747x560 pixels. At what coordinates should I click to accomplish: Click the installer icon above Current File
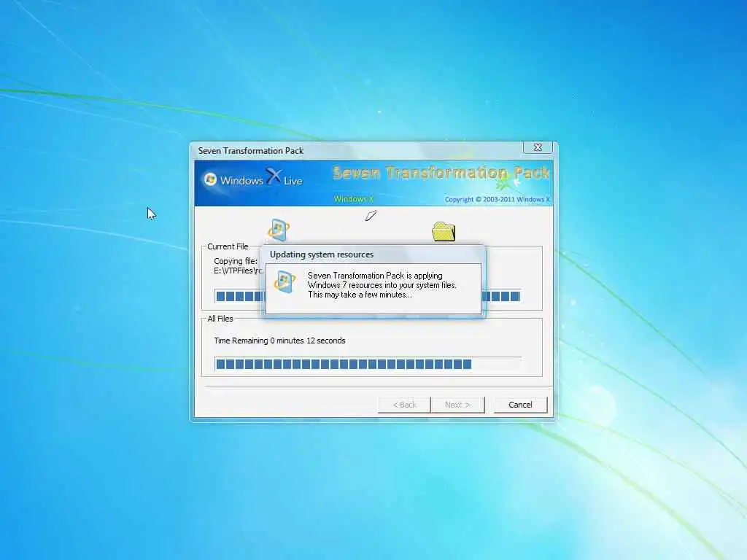tap(279, 230)
